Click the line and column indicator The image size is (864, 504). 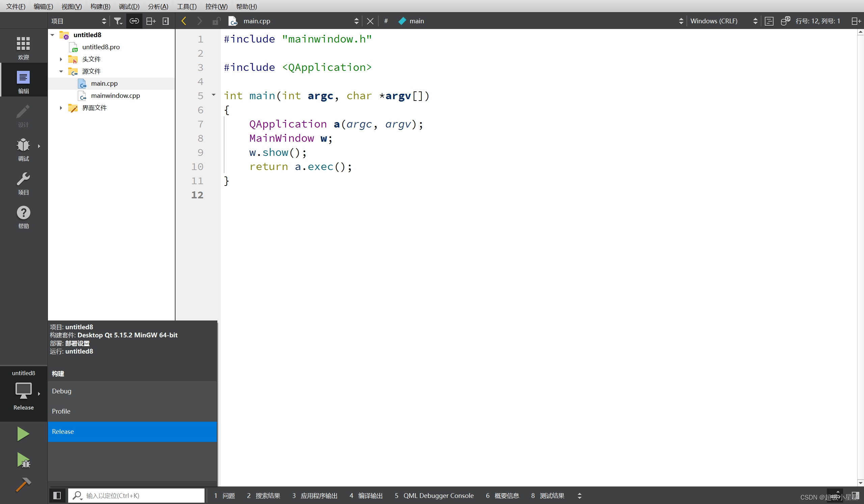click(x=818, y=21)
